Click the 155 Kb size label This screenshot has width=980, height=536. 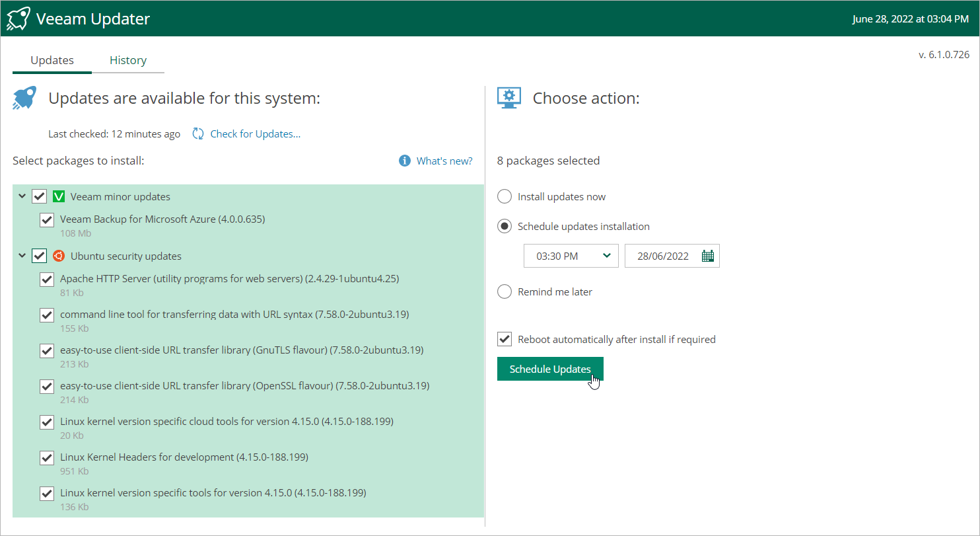75,328
